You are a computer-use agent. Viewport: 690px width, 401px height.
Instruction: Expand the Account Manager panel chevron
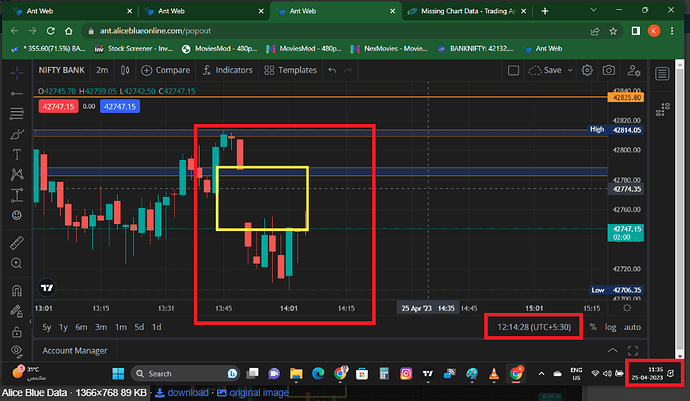(x=613, y=351)
